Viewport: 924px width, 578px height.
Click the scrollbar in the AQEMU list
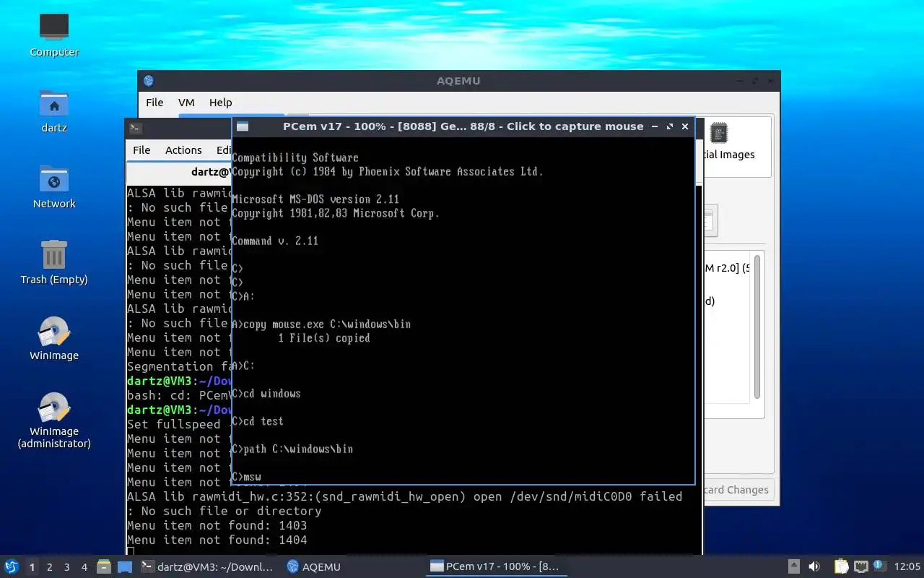click(x=757, y=327)
